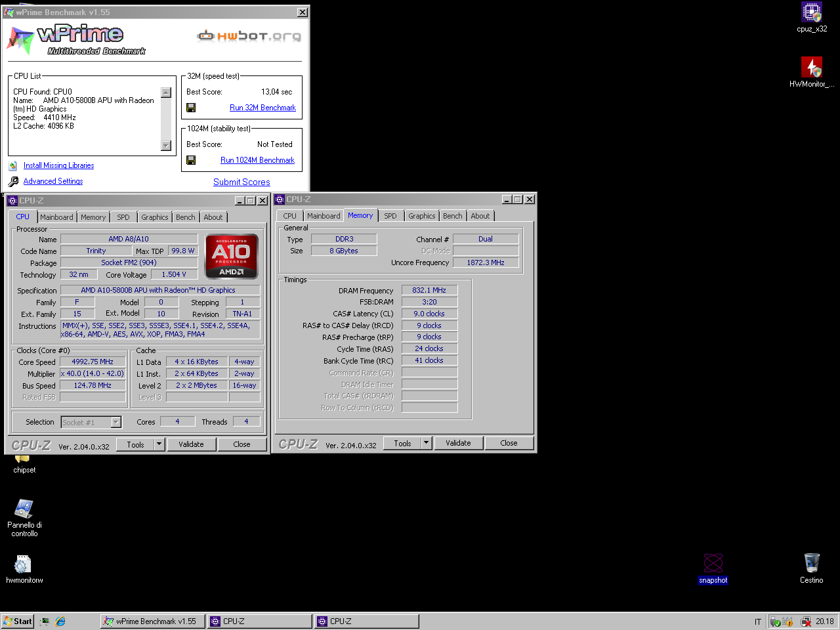The height and width of the screenshot is (630, 840).
Task: Click the Core Voltage 1.504 V value
Action: [174, 274]
